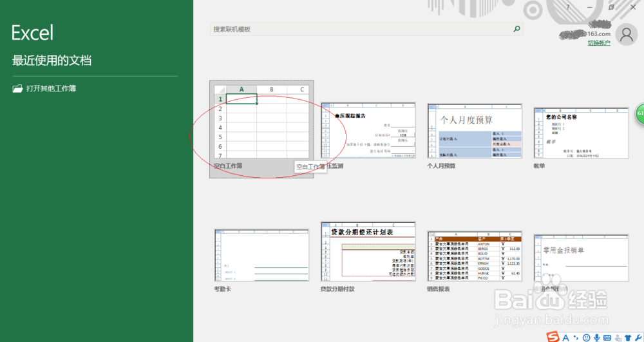This screenshot has height=342, width=644.
Task: Minimize the Excel window
Action: pos(590,7)
